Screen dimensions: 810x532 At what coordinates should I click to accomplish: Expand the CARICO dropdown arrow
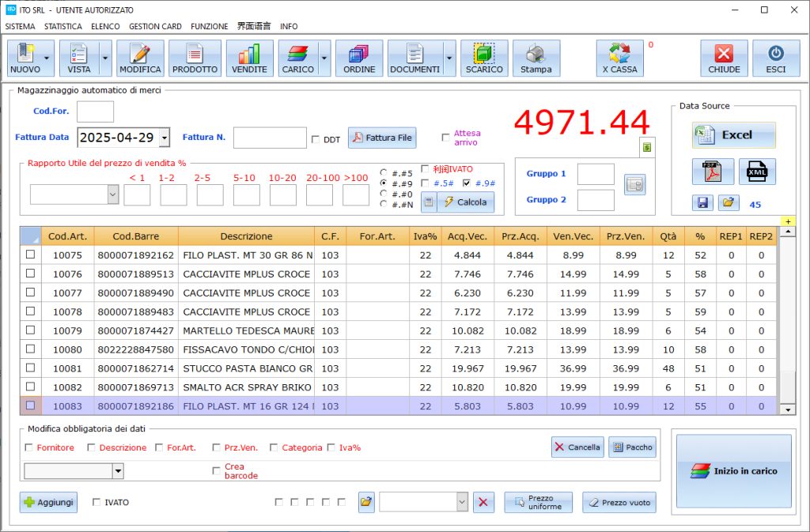coord(324,58)
